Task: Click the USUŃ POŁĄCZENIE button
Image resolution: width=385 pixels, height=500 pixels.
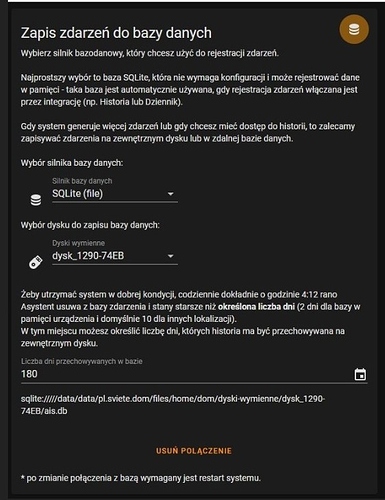Action: click(x=194, y=451)
